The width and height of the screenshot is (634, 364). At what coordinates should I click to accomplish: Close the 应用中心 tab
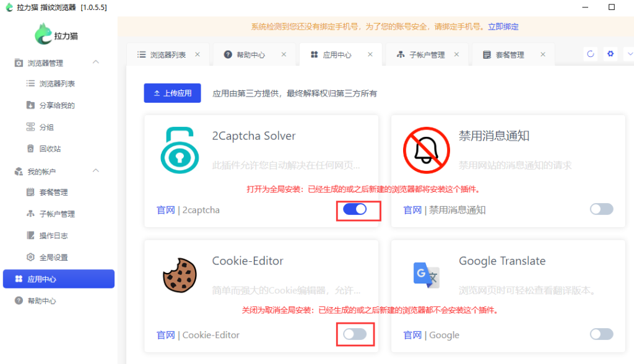pyautogui.click(x=370, y=54)
